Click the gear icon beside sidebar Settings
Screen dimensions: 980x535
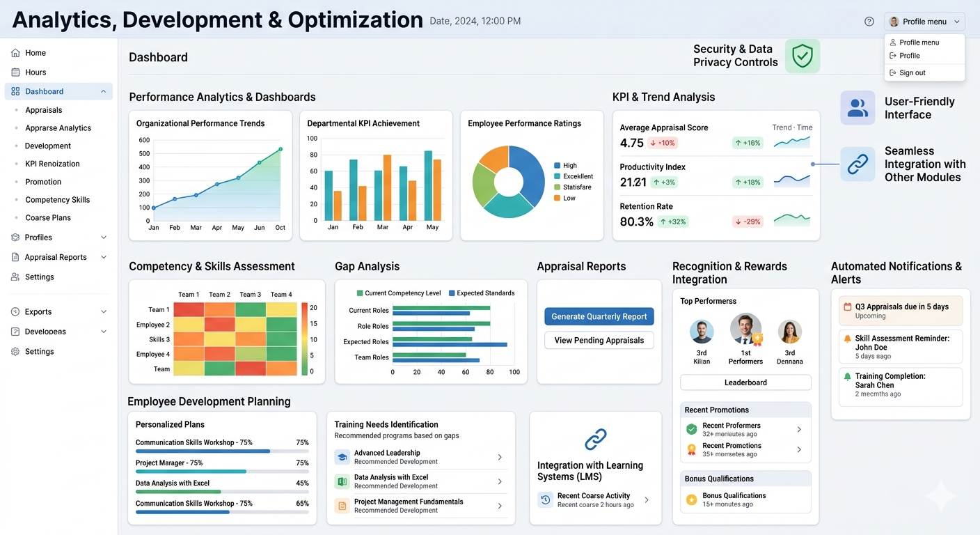(x=15, y=352)
